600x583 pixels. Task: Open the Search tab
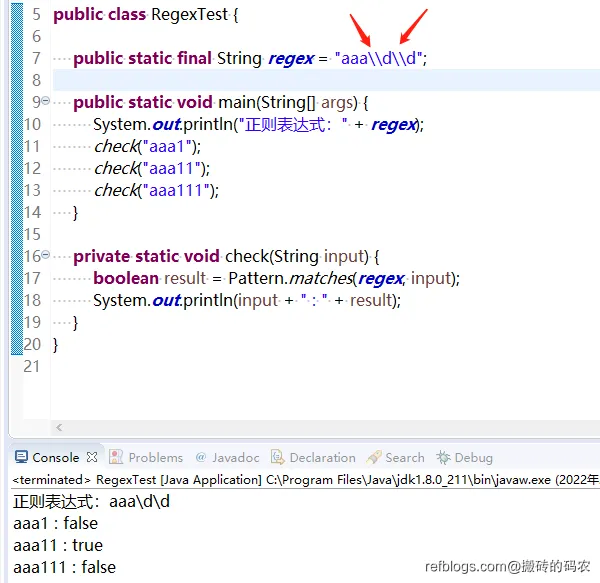[404, 457]
